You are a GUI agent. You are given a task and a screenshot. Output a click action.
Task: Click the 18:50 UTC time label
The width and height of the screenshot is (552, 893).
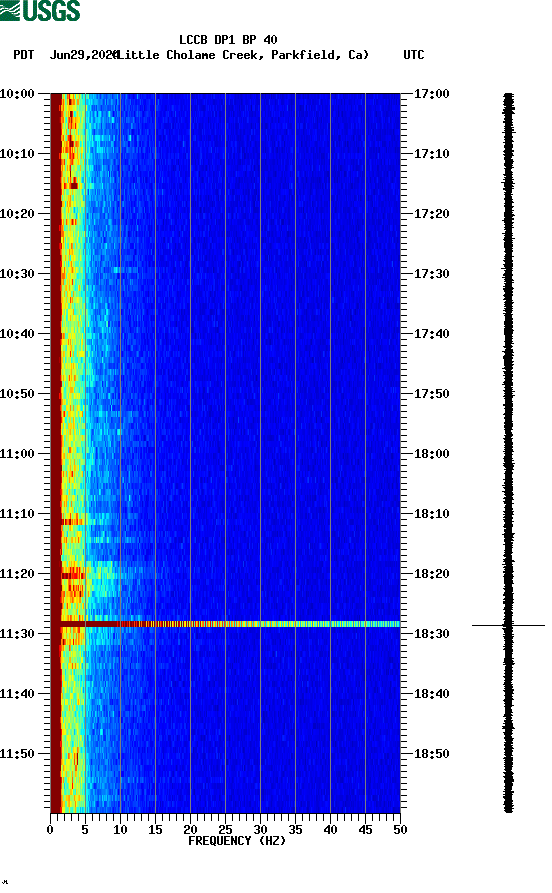tap(432, 753)
